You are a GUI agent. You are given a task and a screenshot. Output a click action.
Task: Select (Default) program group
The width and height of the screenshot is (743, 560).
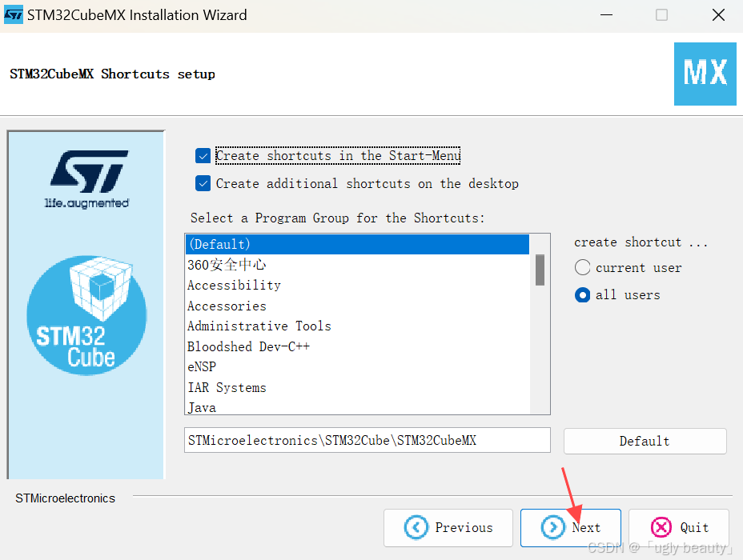pyautogui.click(x=357, y=244)
